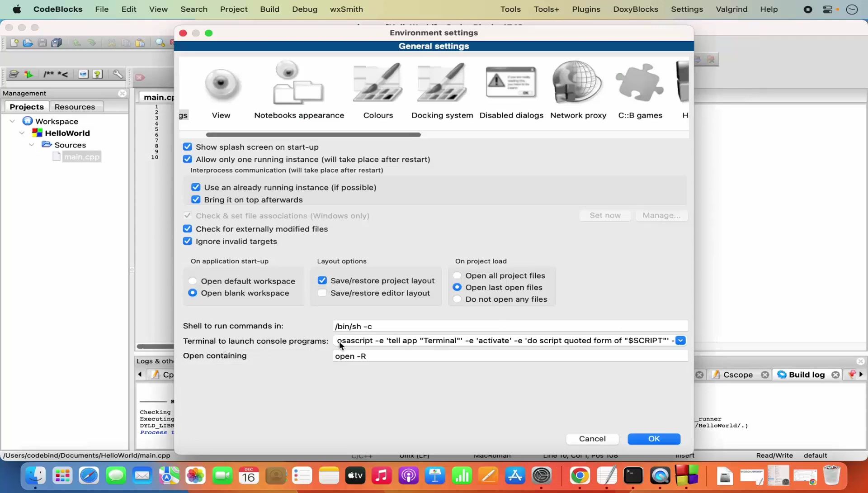Toggle Check for externally modified files

[188, 229]
